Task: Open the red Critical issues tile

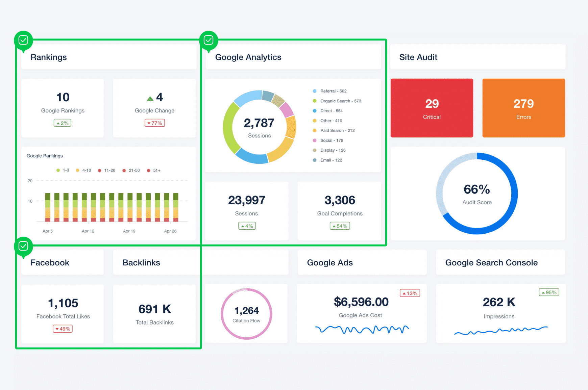Action: (432, 108)
